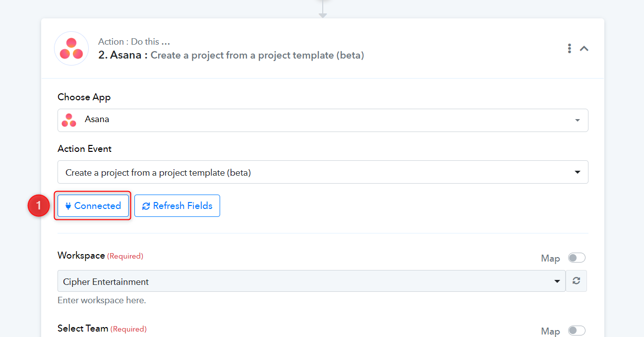The height and width of the screenshot is (337, 644).
Task: Open the Workspace dropdown with Cipher Entertainment
Action: 311,281
